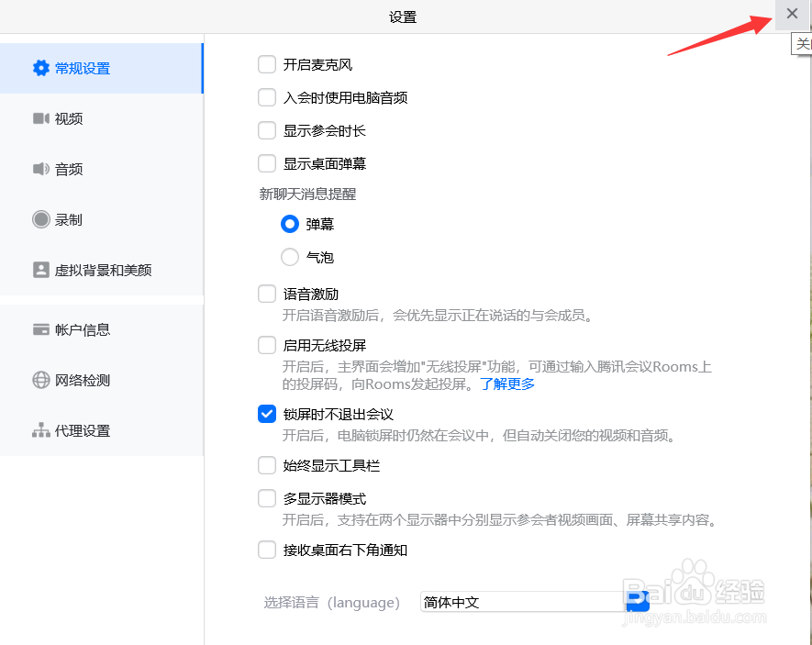This screenshot has height=645, width=812.
Task: Select the 帐户信息 account info icon
Action: (x=74, y=329)
